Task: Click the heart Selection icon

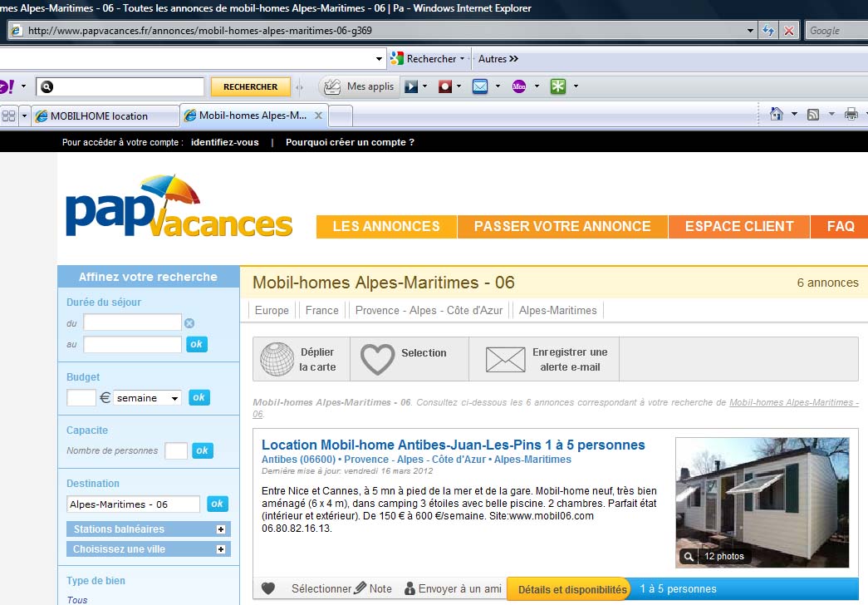Action: (378, 359)
